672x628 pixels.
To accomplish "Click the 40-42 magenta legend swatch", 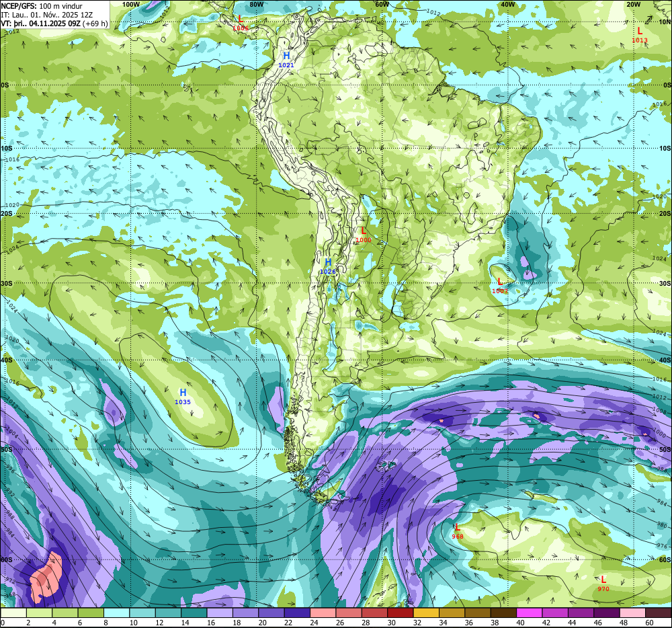I will click(x=530, y=613).
